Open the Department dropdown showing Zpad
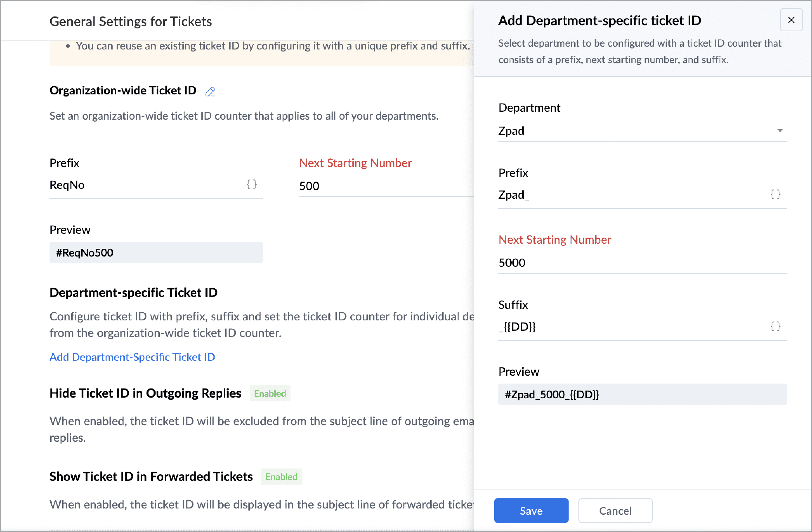This screenshot has width=812, height=532. coord(635,131)
